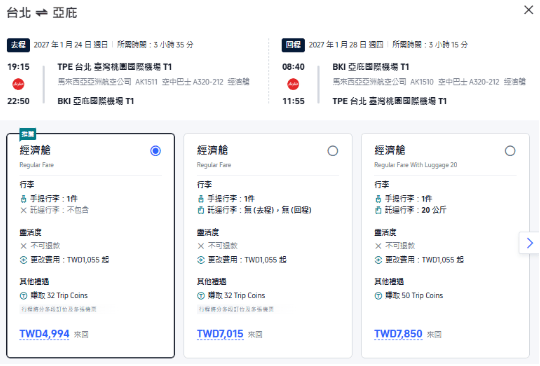Click '改費用：TWD1,055 起' in TWD7,850 card
The image size is (540, 366).
424,260
